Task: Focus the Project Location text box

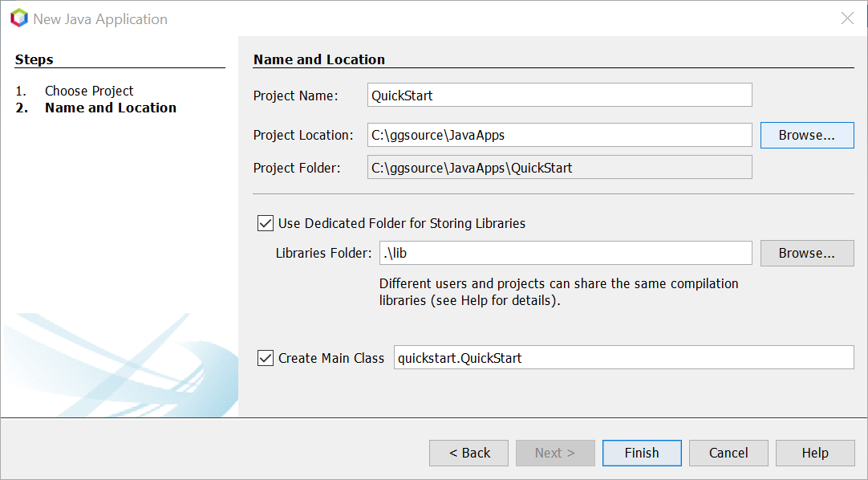Action: tap(559, 135)
